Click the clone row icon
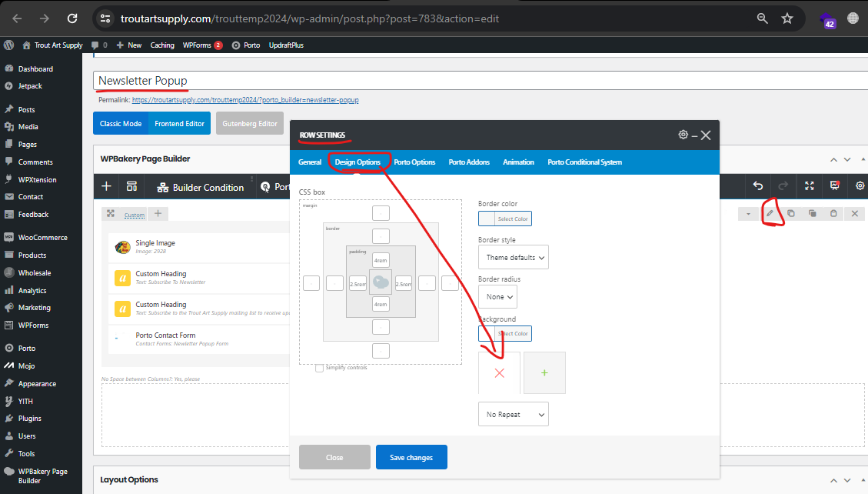Image resolution: width=868 pixels, height=494 pixels. click(812, 213)
